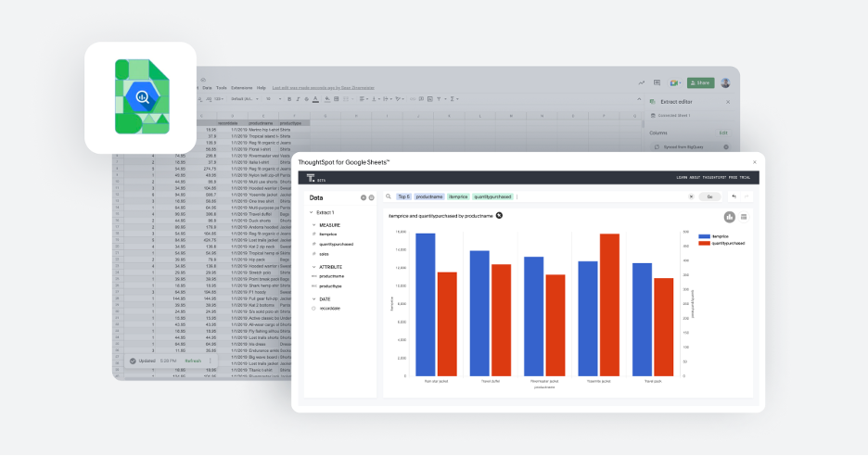Viewport: 868px width, 456px height.
Task: Open the 123 number format dropdown
Action: point(219,99)
